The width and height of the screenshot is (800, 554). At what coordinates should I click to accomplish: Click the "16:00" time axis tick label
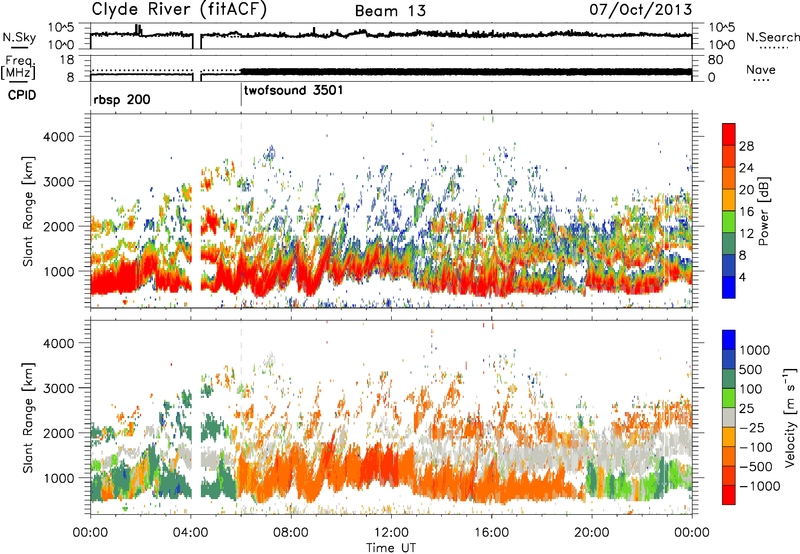tap(491, 533)
